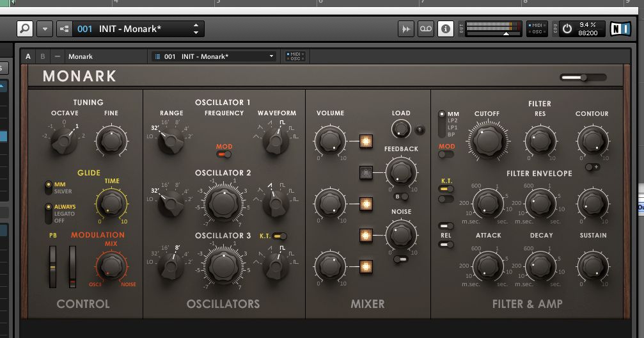This screenshot has width=644, height=338.
Task: Select snapshot bank A tab
Action: (x=28, y=56)
